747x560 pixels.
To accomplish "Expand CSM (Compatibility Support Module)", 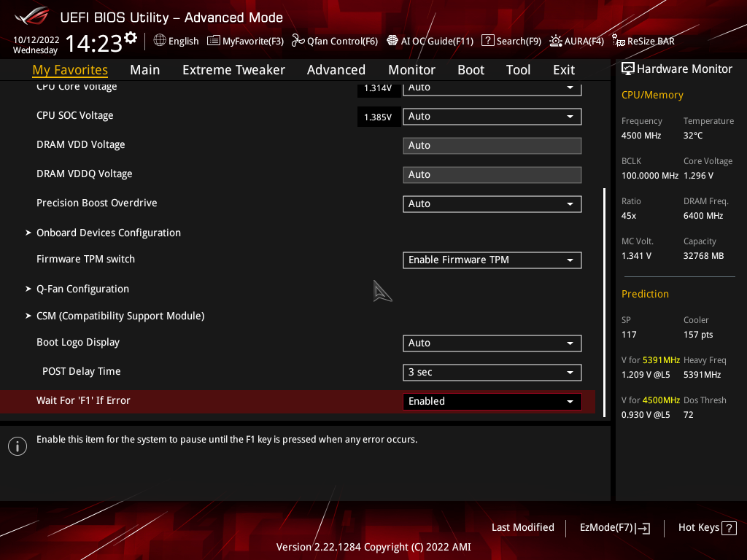I will click(x=120, y=316).
